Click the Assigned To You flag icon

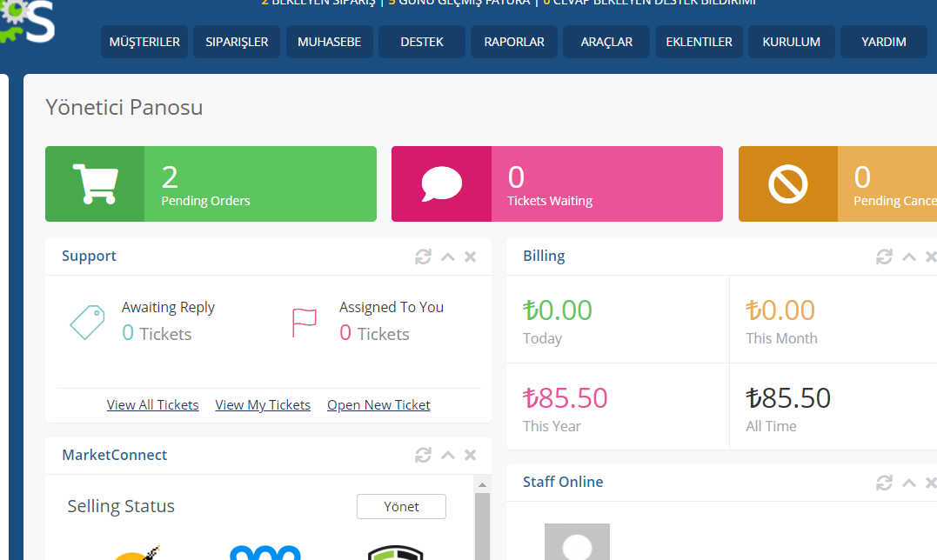(305, 323)
